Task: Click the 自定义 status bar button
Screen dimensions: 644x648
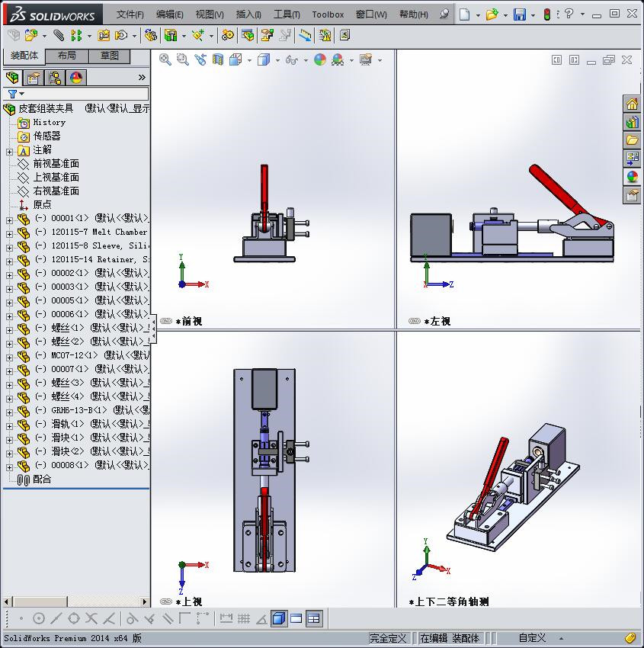Action: pyautogui.click(x=532, y=638)
